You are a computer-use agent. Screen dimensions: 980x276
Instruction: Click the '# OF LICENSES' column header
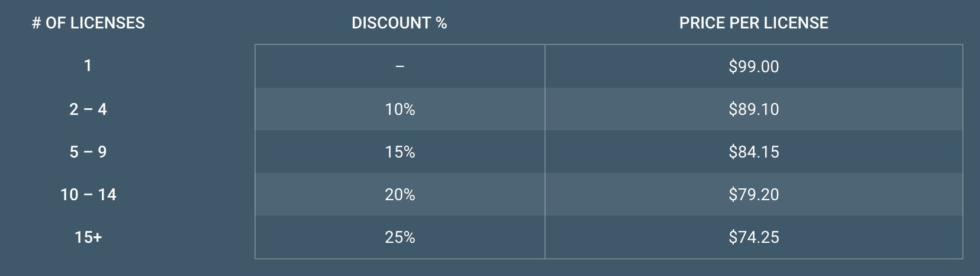[88, 23]
